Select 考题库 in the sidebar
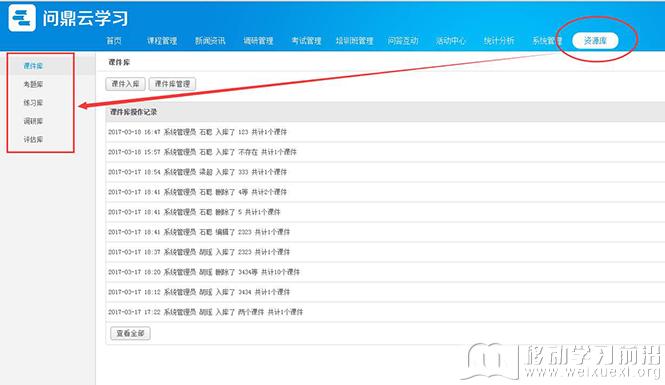 click(33, 84)
